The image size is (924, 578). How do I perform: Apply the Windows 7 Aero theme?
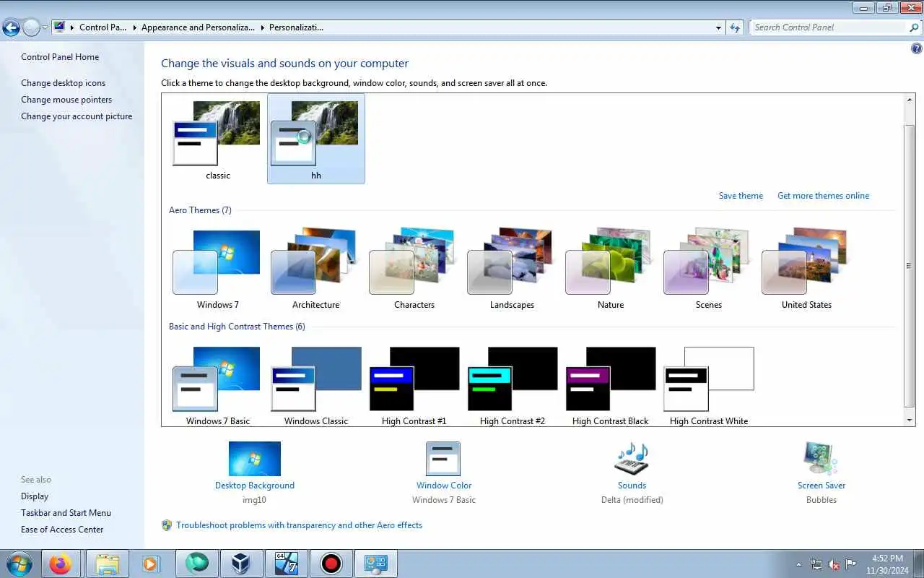[x=217, y=269]
